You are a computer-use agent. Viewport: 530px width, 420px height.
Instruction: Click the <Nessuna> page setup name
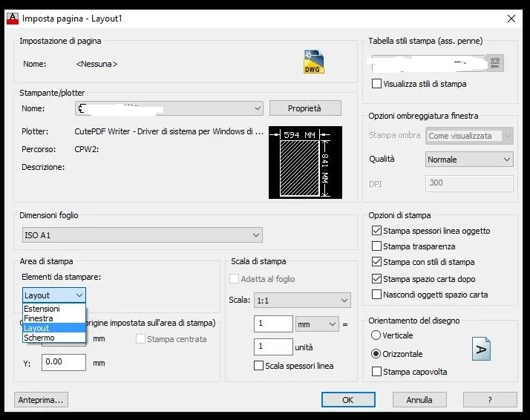click(96, 64)
